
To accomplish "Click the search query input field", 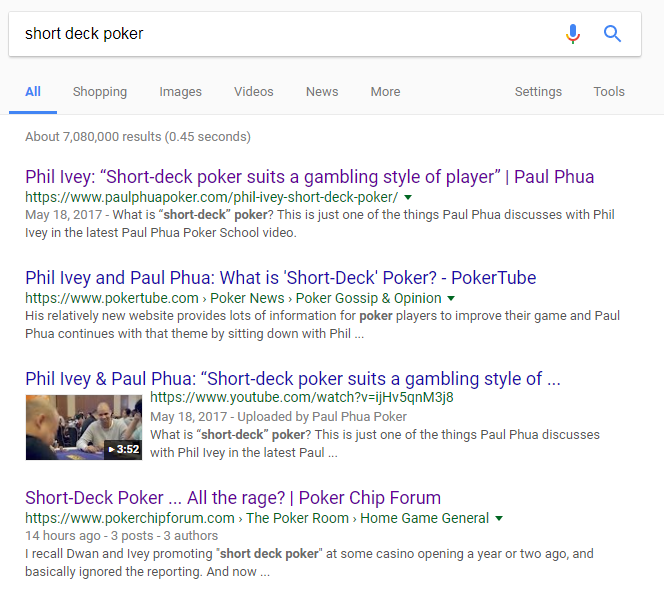I will click(x=280, y=34).
